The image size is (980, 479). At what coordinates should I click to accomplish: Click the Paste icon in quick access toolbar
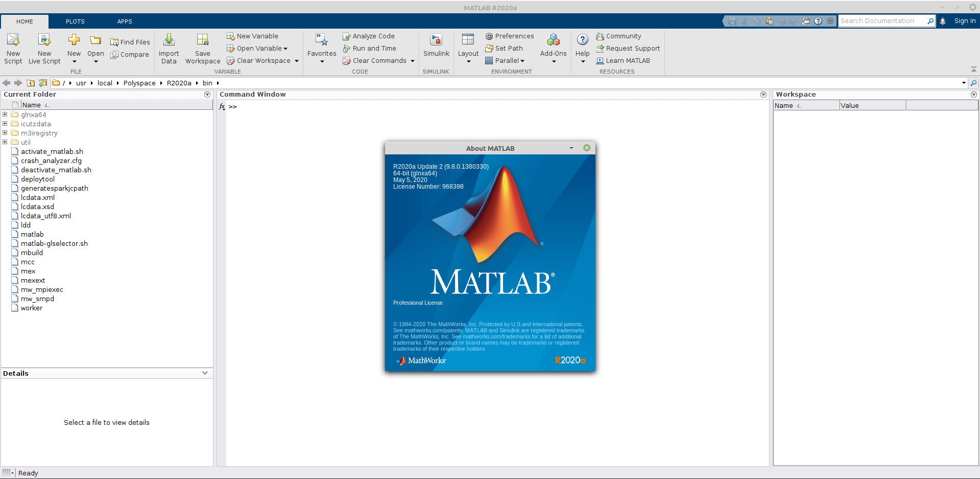769,21
